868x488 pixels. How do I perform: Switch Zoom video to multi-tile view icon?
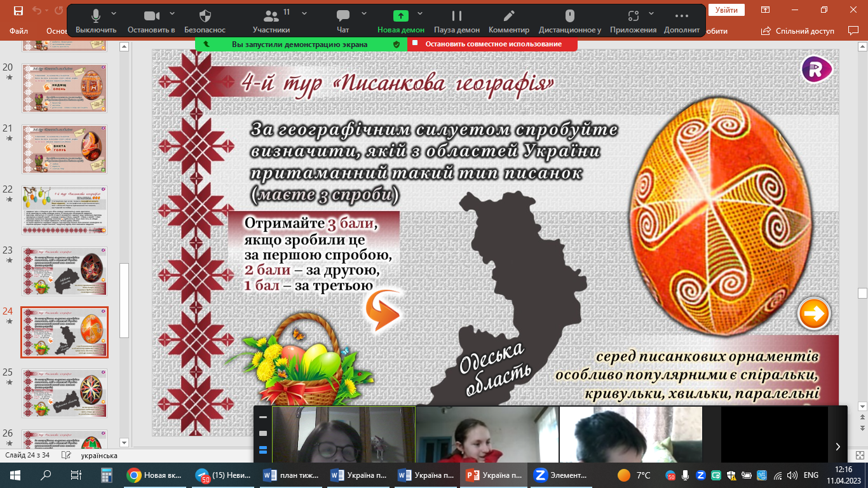tap(263, 450)
